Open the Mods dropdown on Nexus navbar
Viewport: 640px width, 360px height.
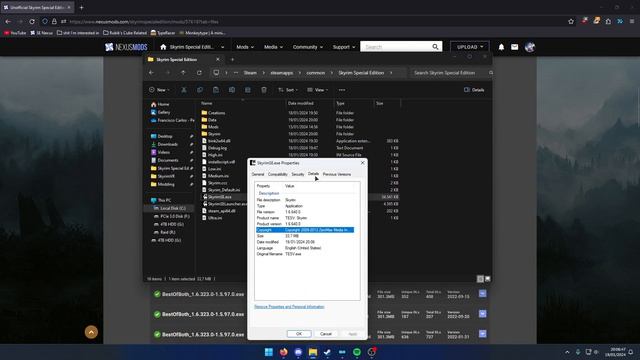[x=245, y=47]
